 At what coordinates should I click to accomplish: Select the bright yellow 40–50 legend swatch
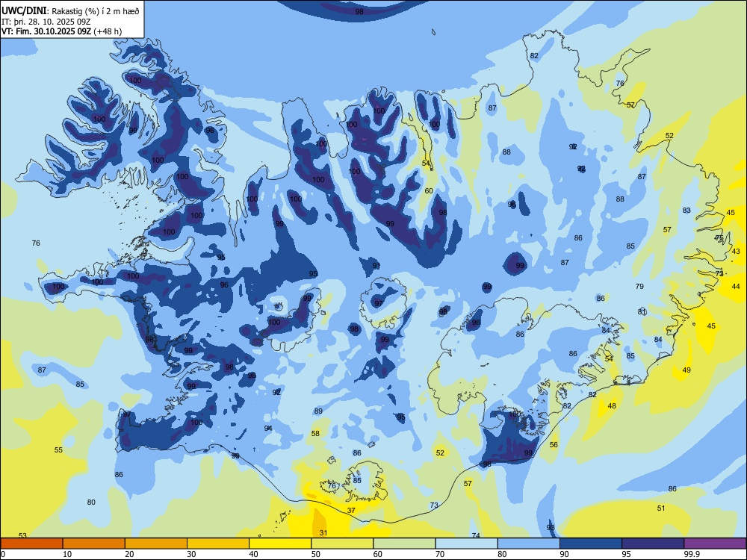click(x=280, y=544)
